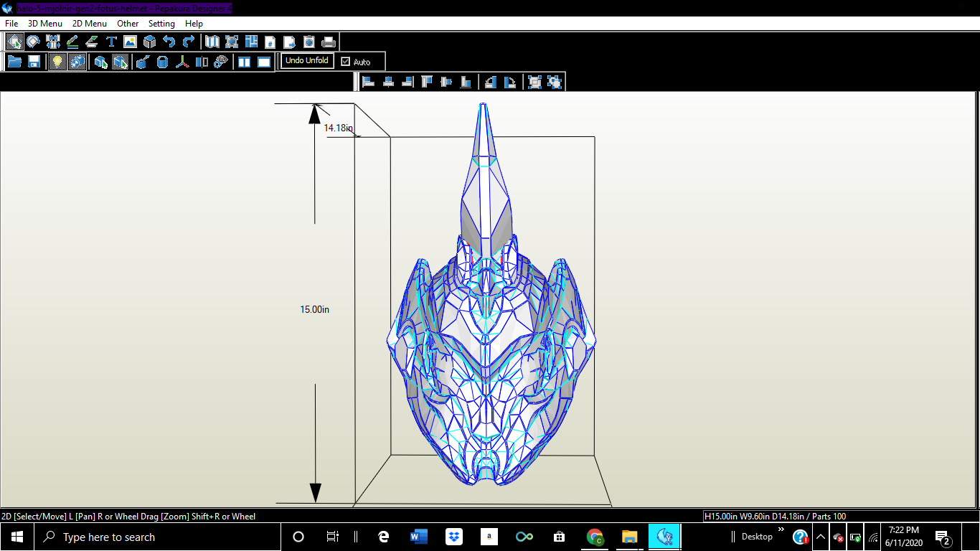
Task: Print using the printer icon
Action: [x=329, y=42]
